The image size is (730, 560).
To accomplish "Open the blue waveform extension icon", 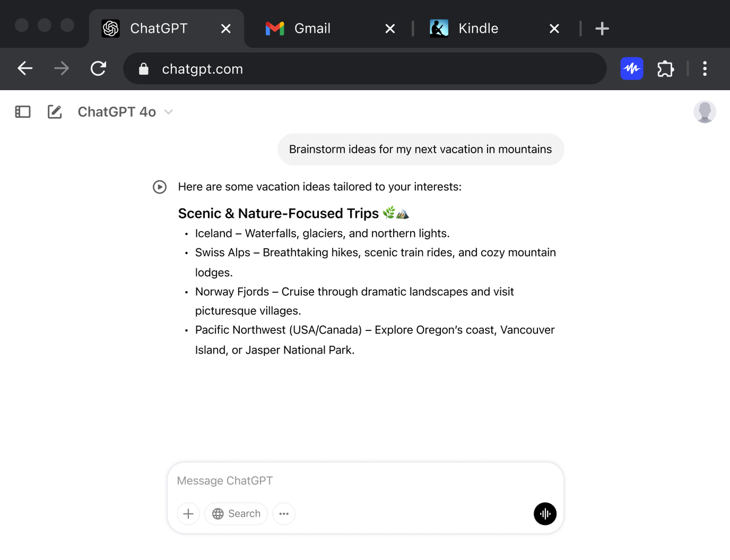I will click(x=632, y=68).
